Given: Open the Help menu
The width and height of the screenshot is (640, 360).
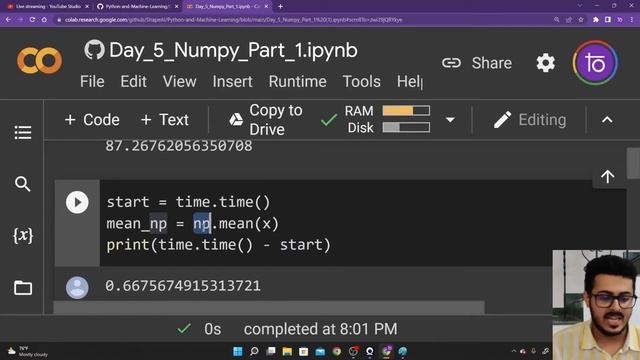Looking at the screenshot, I should coord(409,82).
